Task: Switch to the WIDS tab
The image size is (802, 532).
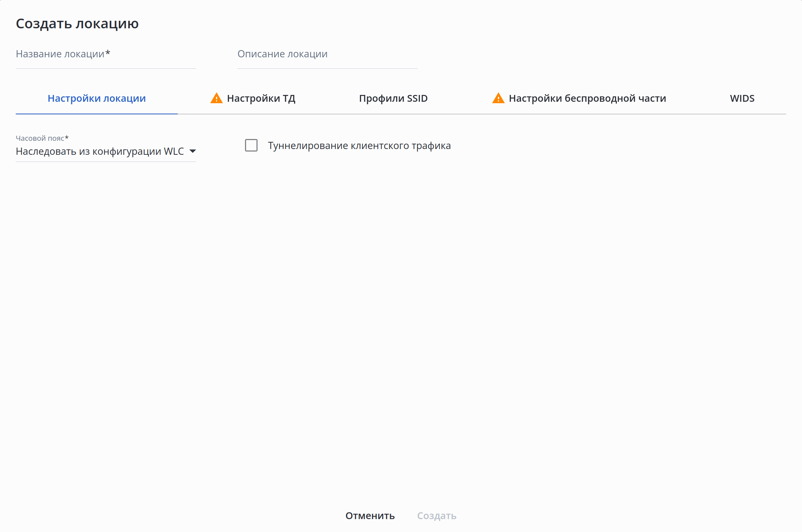Action: click(742, 99)
